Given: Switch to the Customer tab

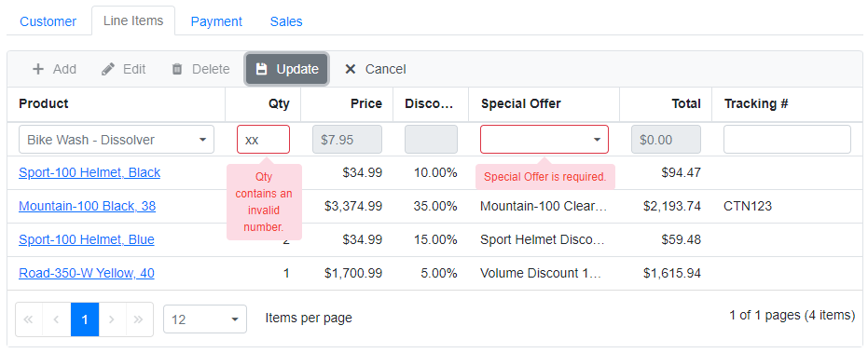Looking at the screenshot, I should coord(48,21).
